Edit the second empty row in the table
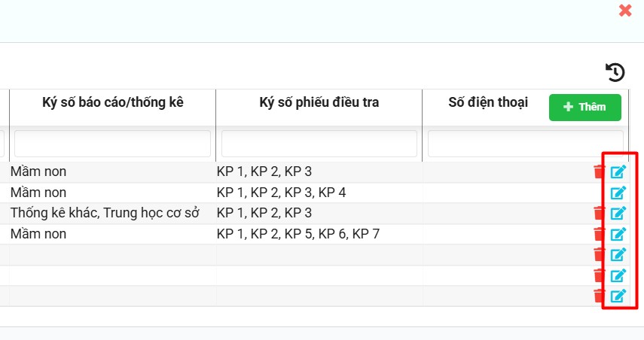 pyautogui.click(x=618, y=275)
